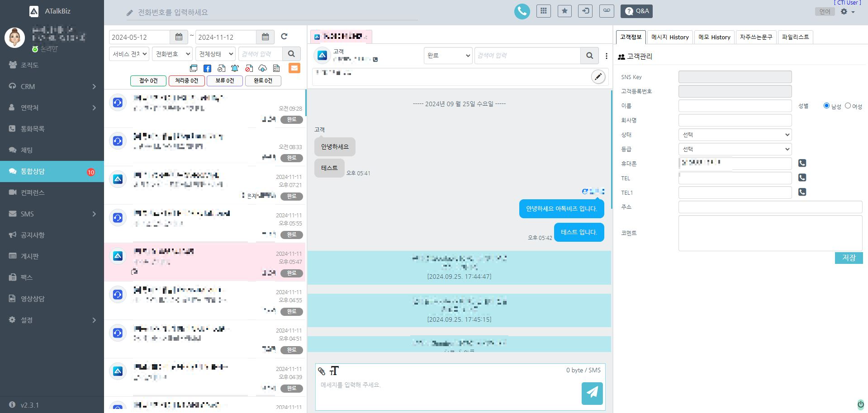Switch to the 메모 History tab
The width and height of the screenshot is (868, 413).
pyautogui.click(x=714, y=37)
